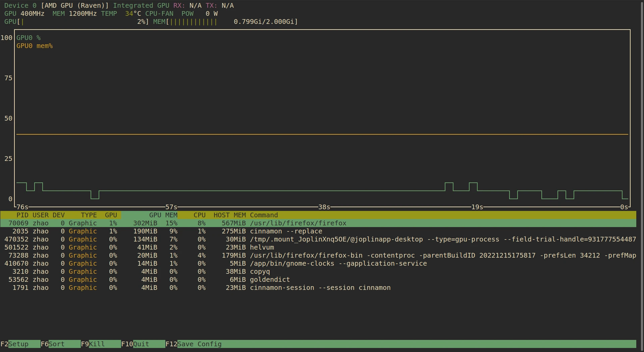
Task: Click the MEM 1200MHz clock reading
Action: click(74, 13)
